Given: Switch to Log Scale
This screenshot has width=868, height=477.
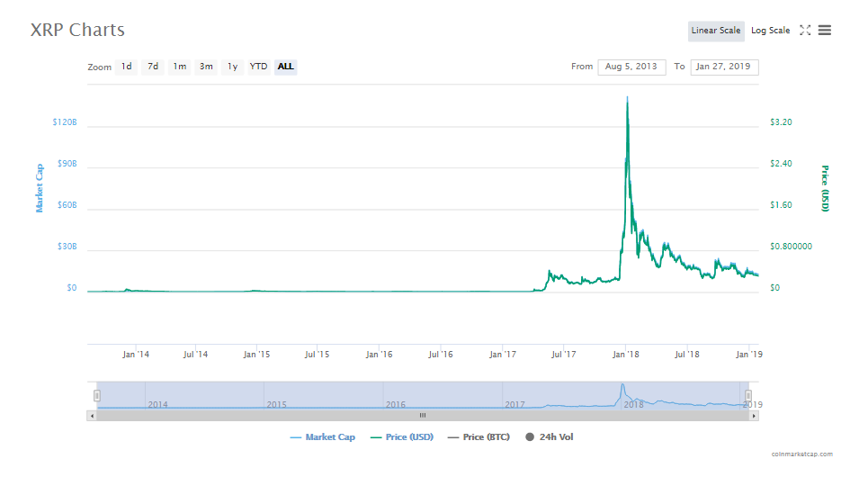Looking at the screenshot, I should point(770,31).
